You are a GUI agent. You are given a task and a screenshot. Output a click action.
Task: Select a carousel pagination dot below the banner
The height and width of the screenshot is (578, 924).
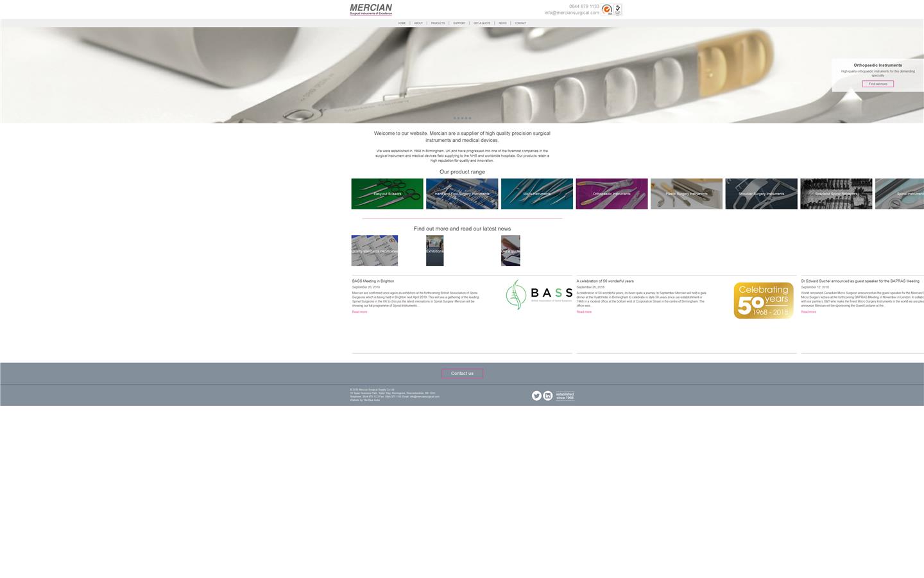click(462, 118)
